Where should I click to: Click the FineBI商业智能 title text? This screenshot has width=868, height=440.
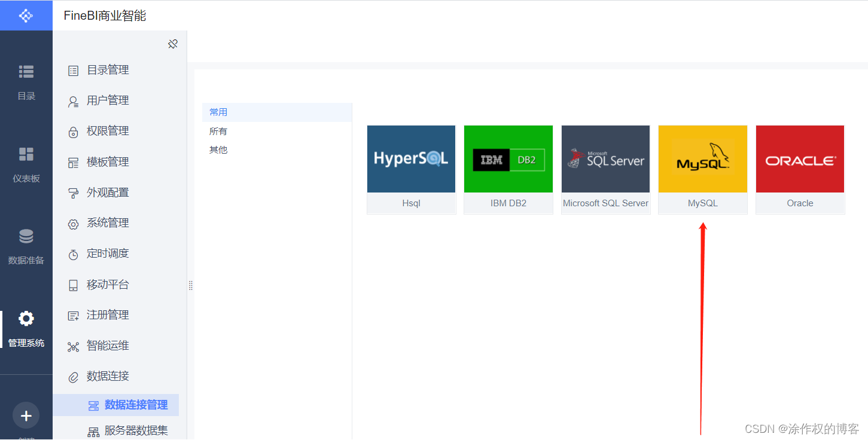click(105, 16)
